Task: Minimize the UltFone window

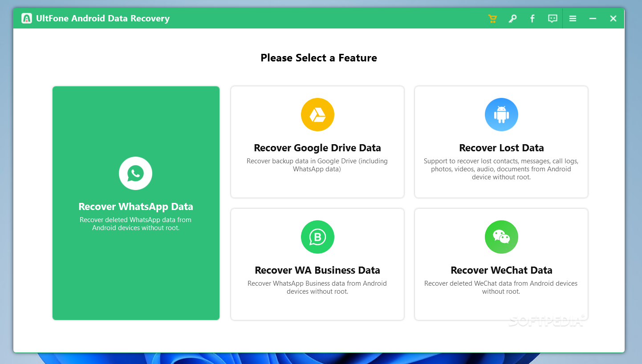Action: 593,18
